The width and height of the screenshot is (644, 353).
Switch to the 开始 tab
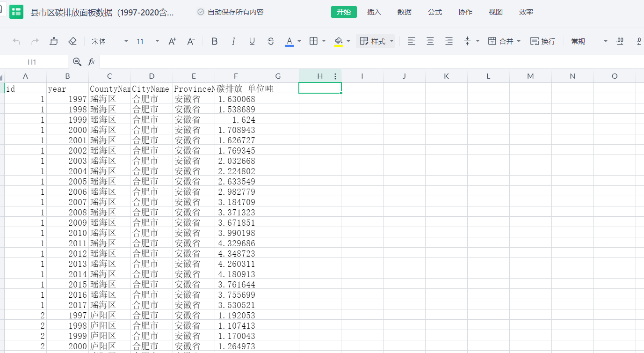tap(344, 12)
